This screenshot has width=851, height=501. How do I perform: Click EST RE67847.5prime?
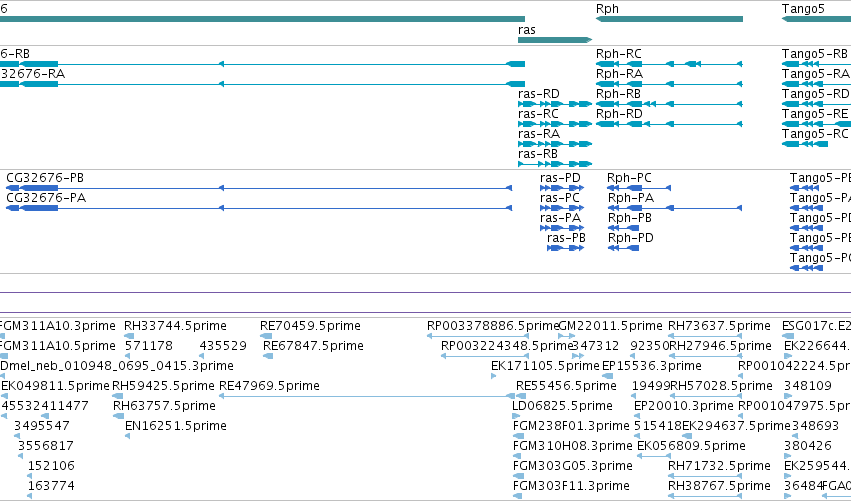(268, 356)
